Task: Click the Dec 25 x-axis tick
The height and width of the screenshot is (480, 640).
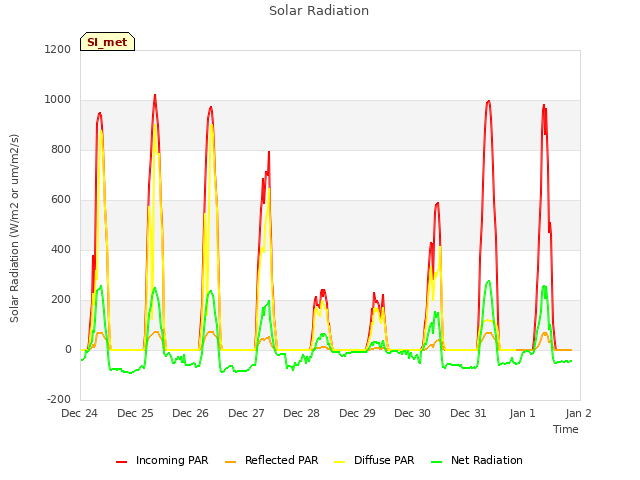Action: (x=135, y=413)
